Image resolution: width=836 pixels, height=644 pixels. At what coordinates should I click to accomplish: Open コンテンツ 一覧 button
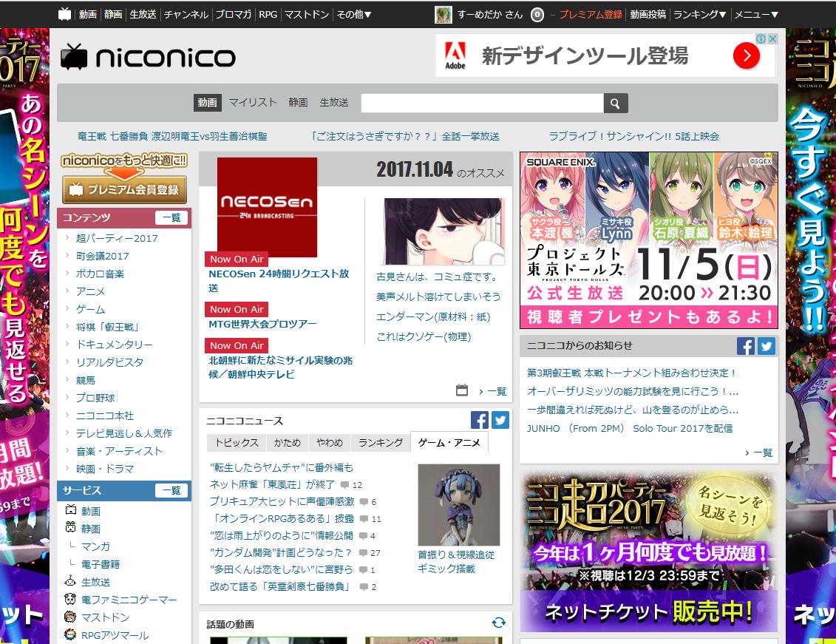pos(171,217)
